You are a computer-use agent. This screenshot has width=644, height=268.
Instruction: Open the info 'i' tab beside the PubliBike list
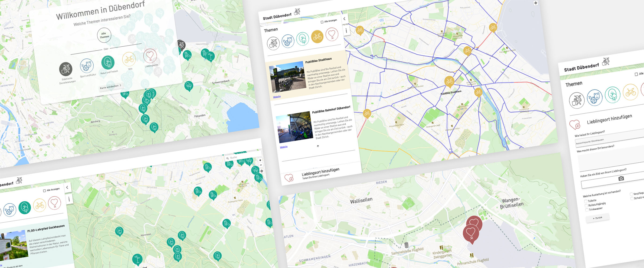click(346, 31)
